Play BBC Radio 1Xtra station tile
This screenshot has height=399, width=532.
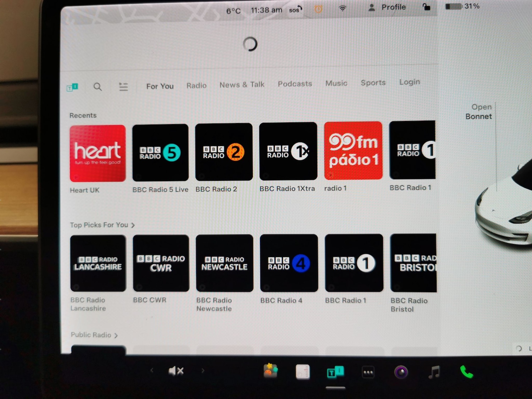288,151
